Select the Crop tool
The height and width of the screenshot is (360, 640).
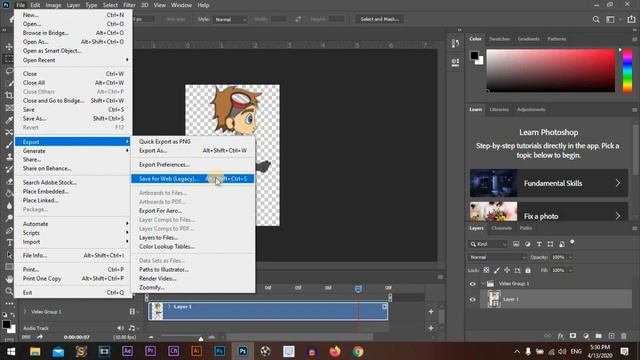[x=9, y=96]
